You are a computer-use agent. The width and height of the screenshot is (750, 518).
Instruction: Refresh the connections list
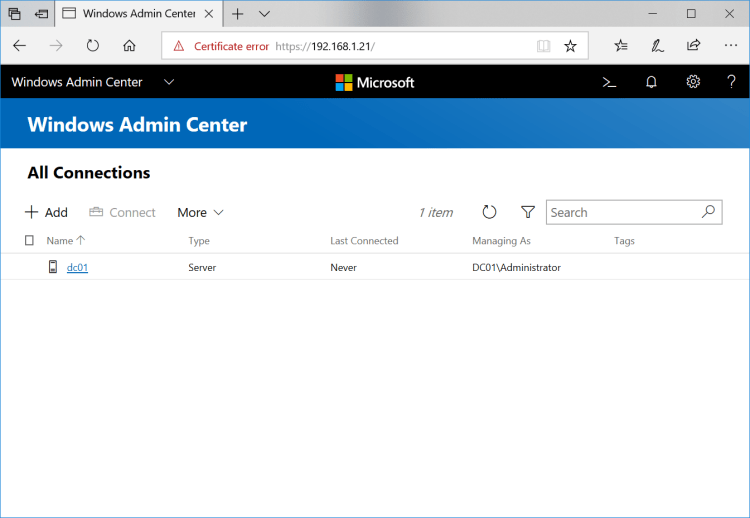click(489, 212)
